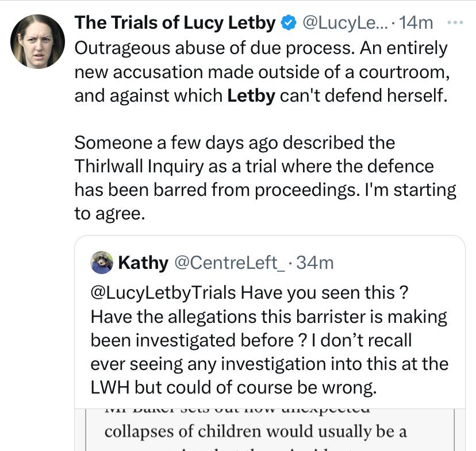
Task: Open the three-dot more options menu
Action: (x=455, y=22)
